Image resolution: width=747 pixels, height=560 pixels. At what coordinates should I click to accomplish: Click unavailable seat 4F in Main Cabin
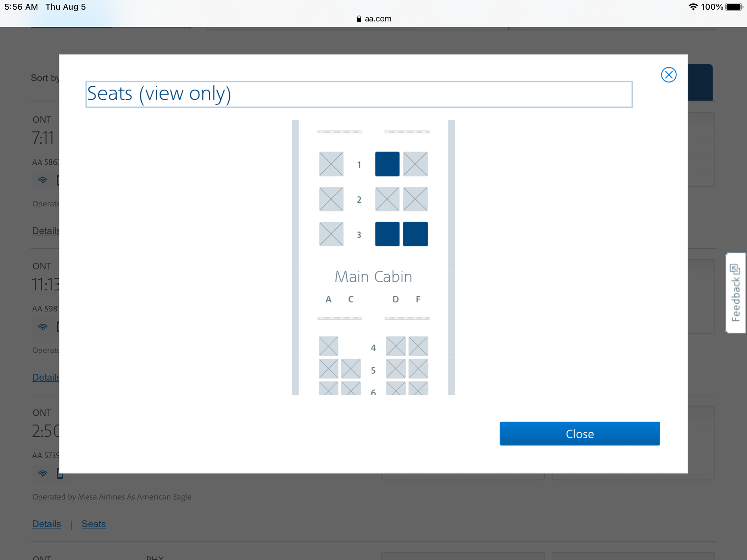click(x=418, y=346)
